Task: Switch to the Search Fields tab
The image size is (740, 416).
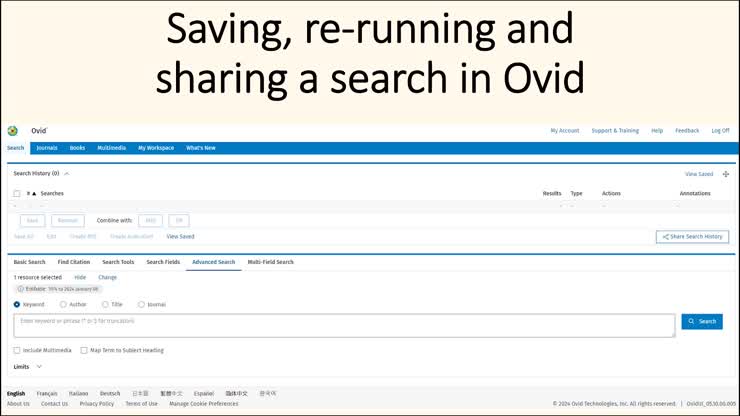Action: [x=163, y=262]
